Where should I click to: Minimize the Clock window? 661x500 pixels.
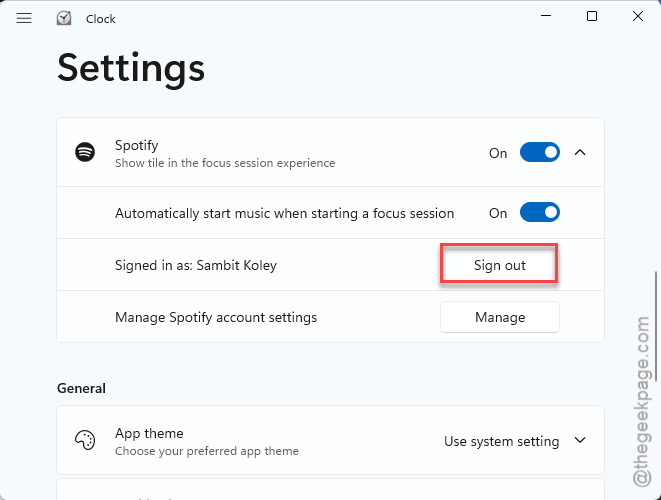[546, 16]
